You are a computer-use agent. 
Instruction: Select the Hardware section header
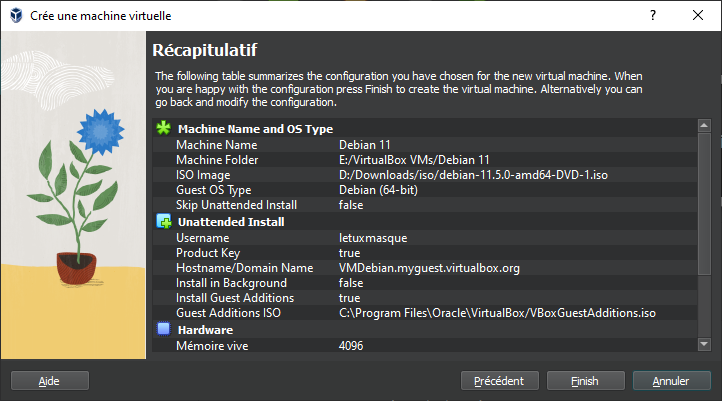point(205,330)
